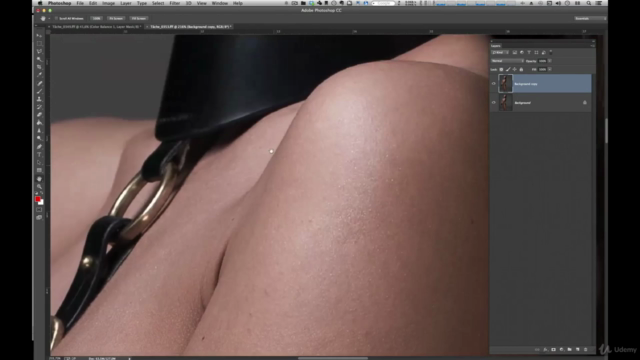Select the Zoom tool
640x360 pixels.
[39, 187]
